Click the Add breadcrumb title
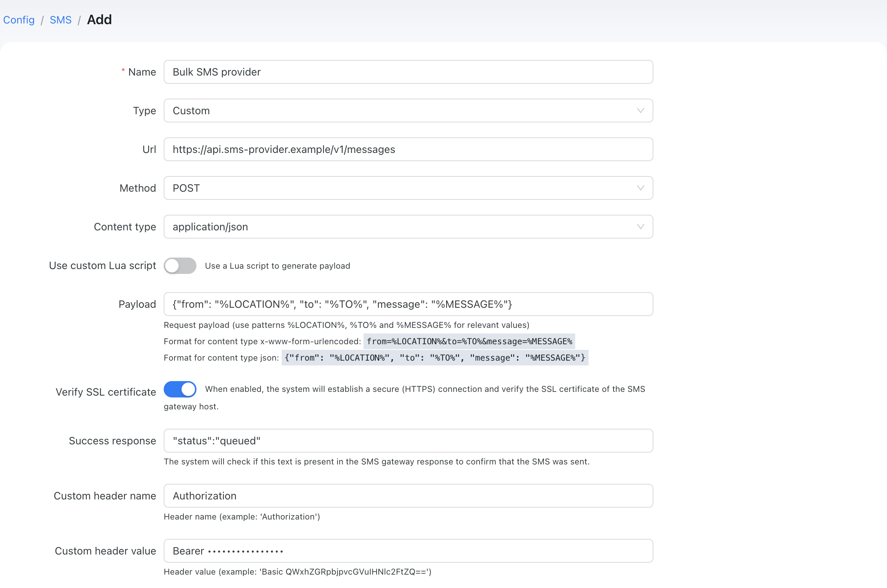The height and width of the screenshot is (588, 887). click(99, 20)
